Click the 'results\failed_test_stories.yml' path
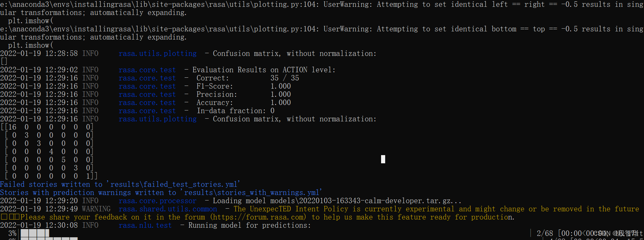 point(173,184)
